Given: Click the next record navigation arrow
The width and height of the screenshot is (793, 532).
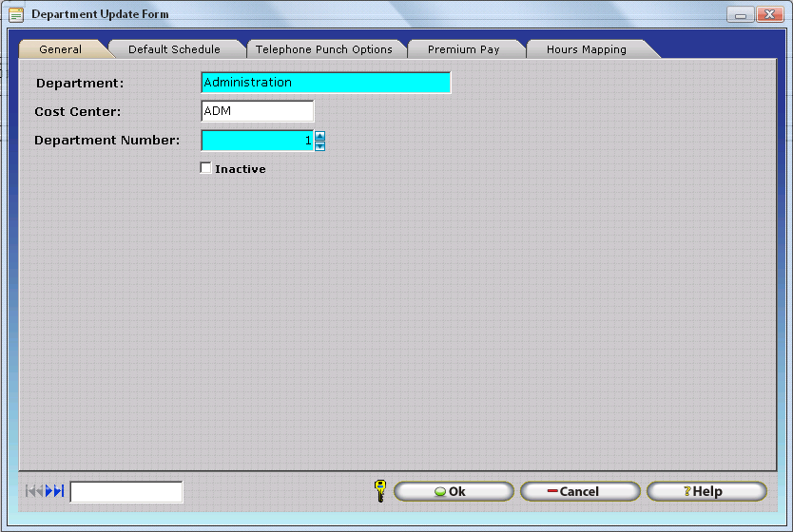Looking at the screenshot, I should tap(49, 491).
